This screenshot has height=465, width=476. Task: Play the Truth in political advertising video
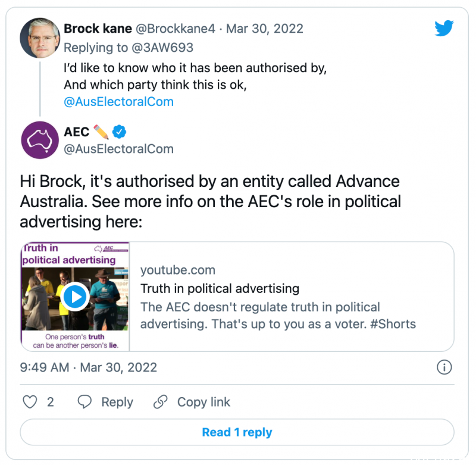point(75,297)
